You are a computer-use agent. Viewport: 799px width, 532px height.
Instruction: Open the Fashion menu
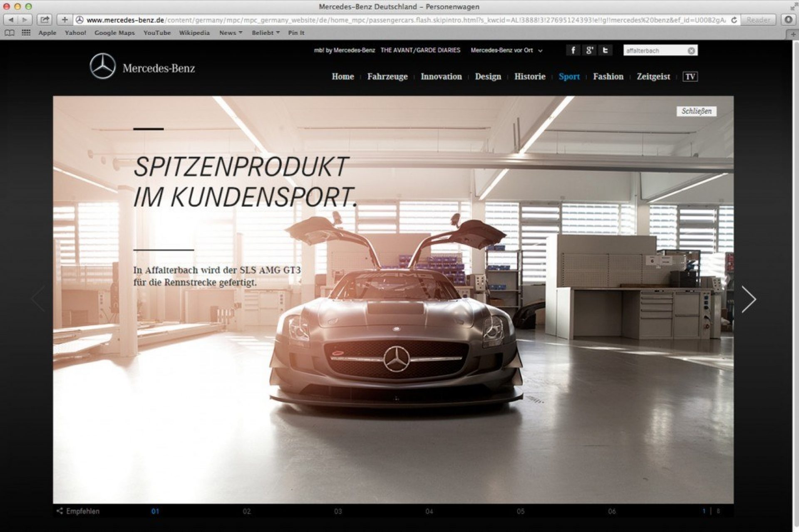(608, 77)
